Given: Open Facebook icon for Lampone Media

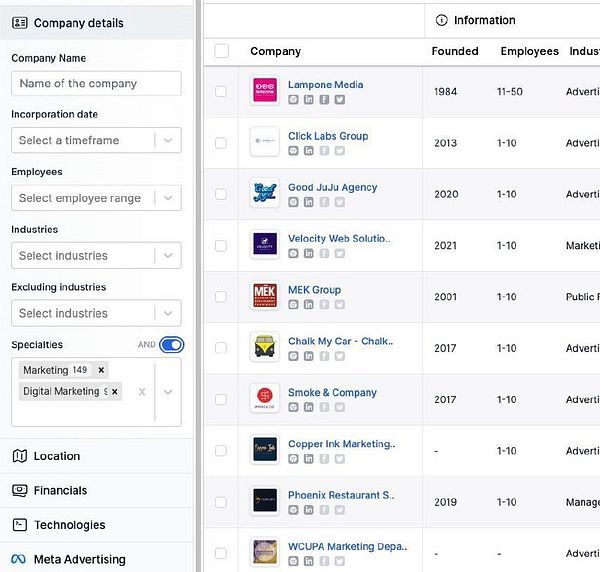Looking at the screenshot, I should [x=324, y=99].
